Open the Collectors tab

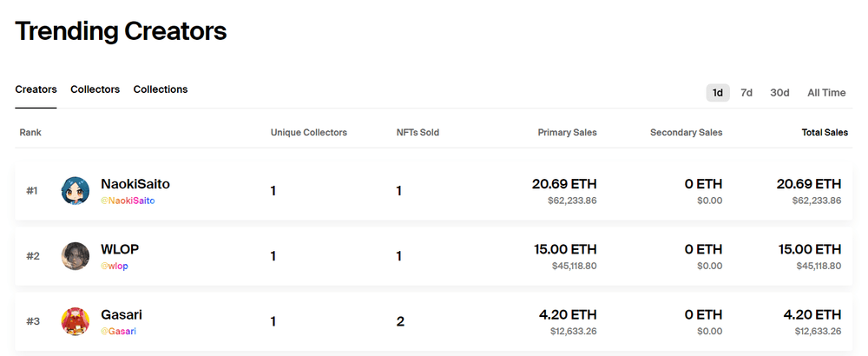click(x=95, y=89)
